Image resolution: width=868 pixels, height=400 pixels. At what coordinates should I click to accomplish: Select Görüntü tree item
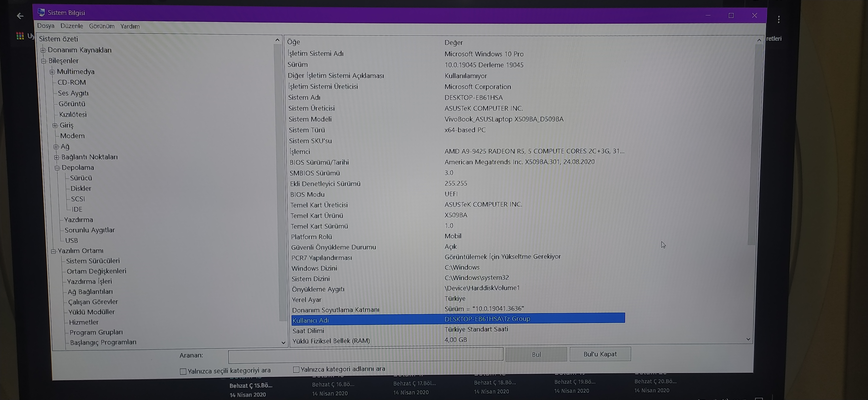point(72,104)
